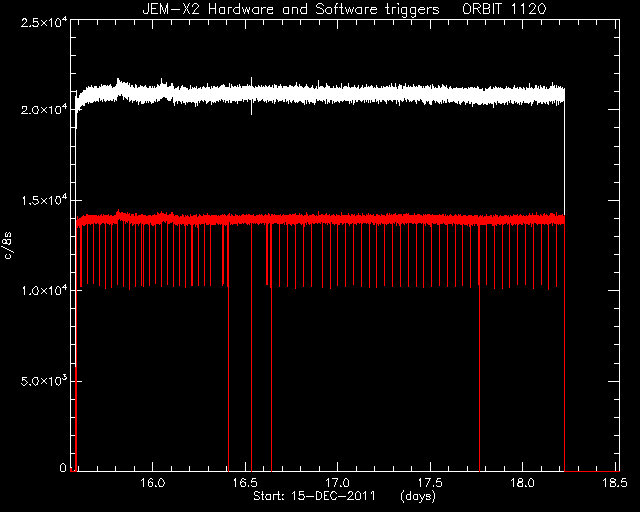Click the 1.0×10⁴ y-axis tick label

pyautogui.click(x=44, y=290)
